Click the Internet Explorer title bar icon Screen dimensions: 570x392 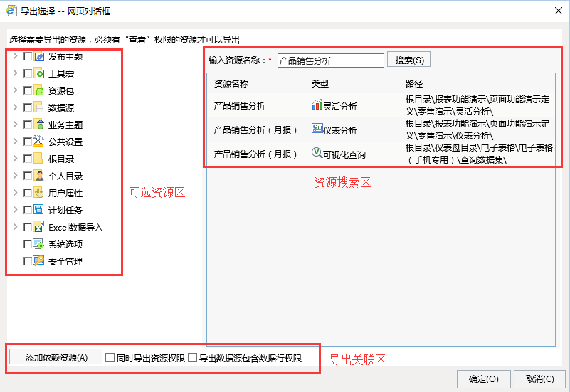point(11,11)
